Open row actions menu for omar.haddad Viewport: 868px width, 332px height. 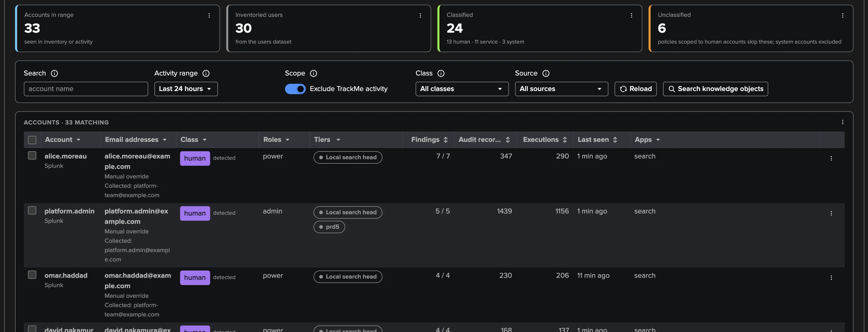pos(831,278)
